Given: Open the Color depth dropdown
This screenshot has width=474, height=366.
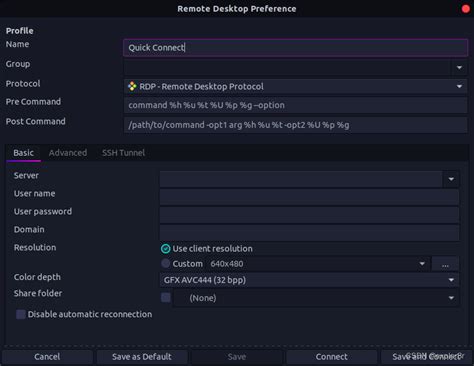Looking at the screenshot, I should (x=309, y=280).
